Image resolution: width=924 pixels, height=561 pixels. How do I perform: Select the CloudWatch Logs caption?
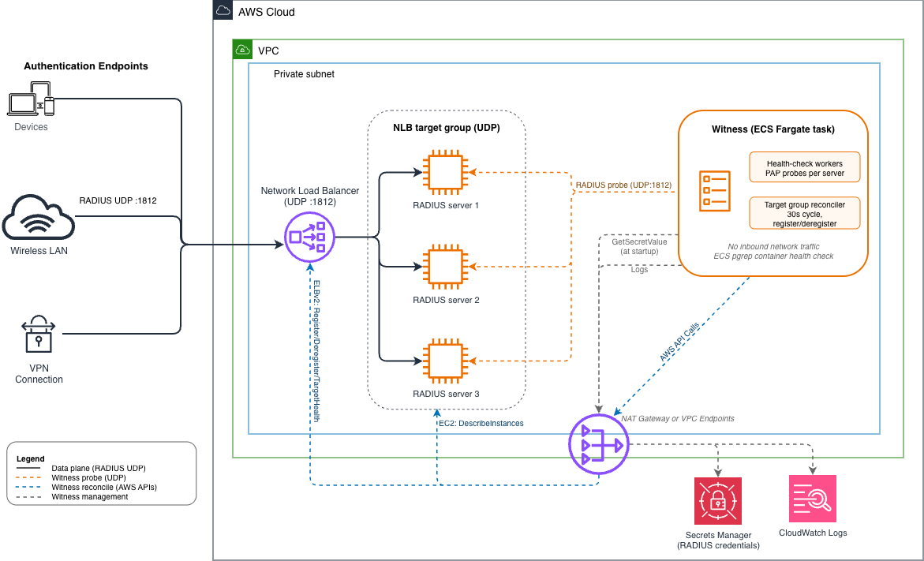point(813,533)
